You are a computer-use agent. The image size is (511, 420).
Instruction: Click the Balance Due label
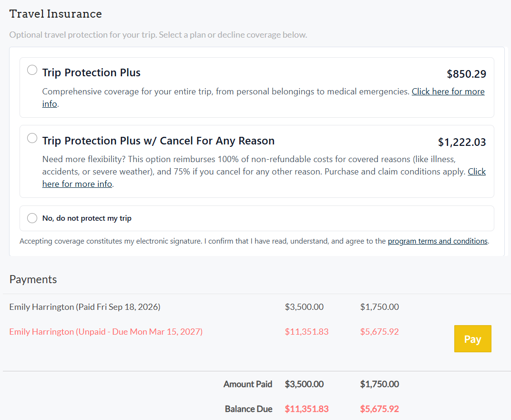(249, 409)
